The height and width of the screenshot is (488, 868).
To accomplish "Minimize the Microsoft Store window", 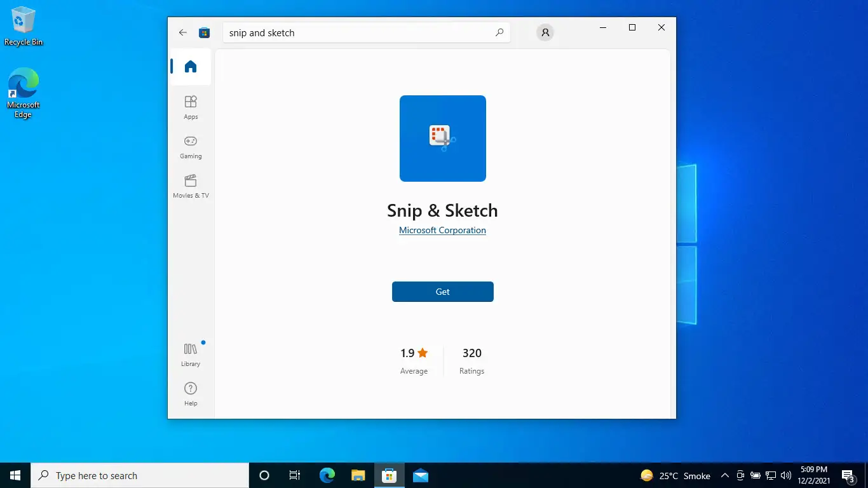I will [603, 27].
